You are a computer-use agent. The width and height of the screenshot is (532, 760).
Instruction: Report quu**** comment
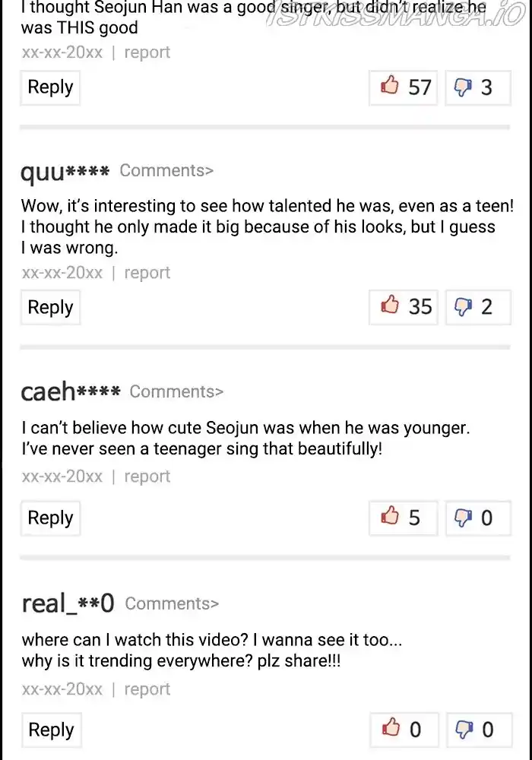[x=147, y=273]
